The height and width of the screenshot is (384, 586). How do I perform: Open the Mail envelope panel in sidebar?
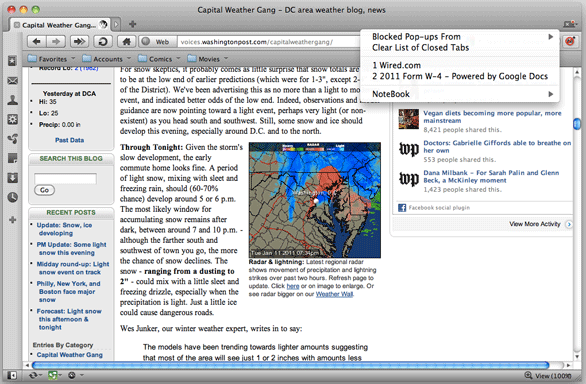coord(12,80)
